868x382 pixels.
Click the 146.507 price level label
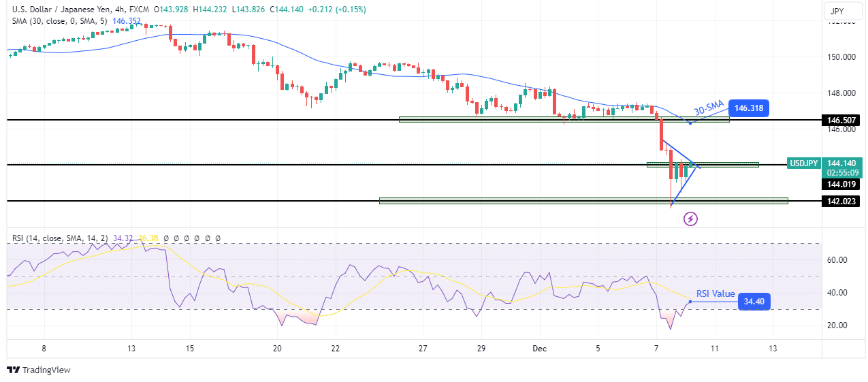[x=841, y=120]
